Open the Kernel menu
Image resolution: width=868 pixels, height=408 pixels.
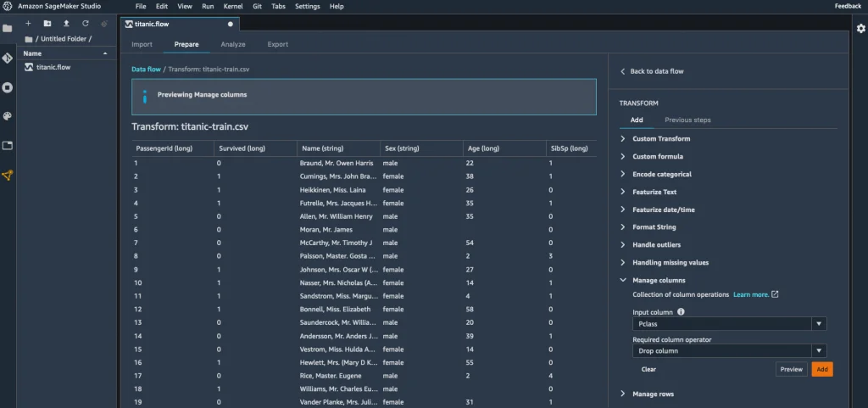pos(233,6)
